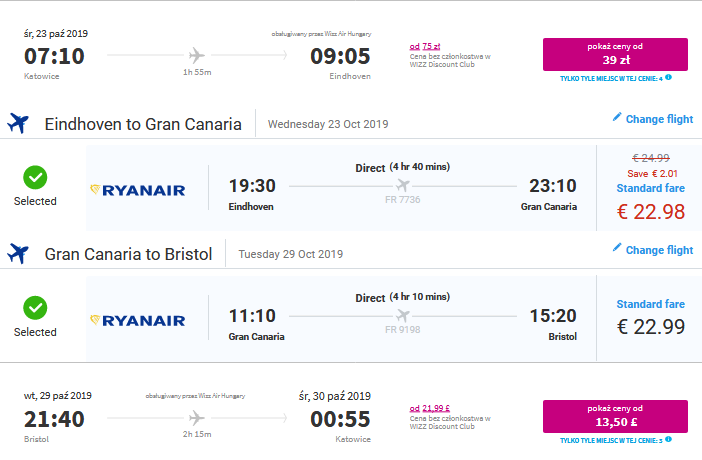702x460 pixels.
Task: Click the pokaż ceny od 39 zł button
Action: point(615,54)
